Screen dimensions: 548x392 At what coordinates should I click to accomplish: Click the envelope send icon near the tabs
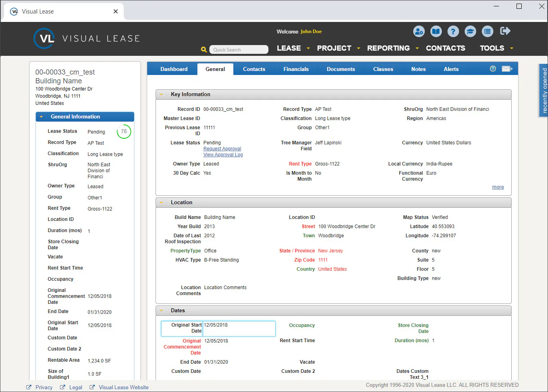click(x=507, y=69)
